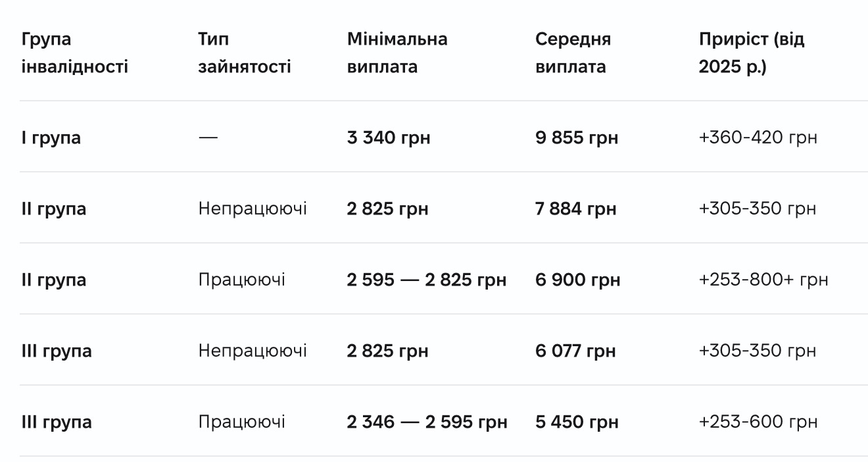
Task: Click the 6 900 грн average payment
Action: click(577, 280)
